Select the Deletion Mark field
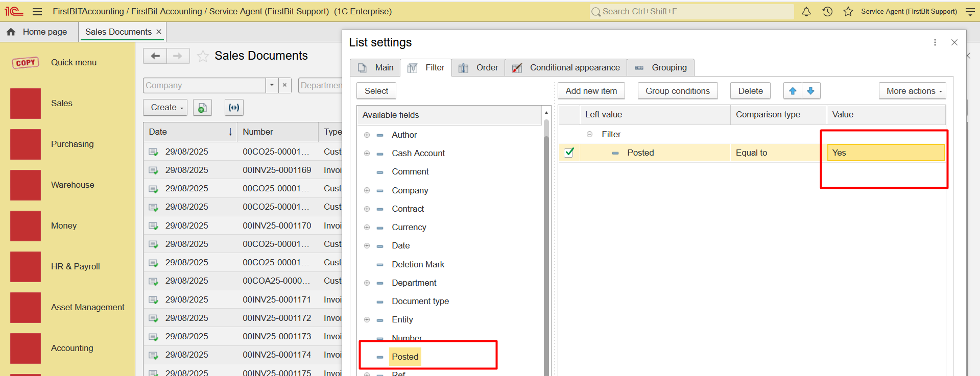This screenshot has height=376, width=980. pyautogui.click(x=418, y=264)
